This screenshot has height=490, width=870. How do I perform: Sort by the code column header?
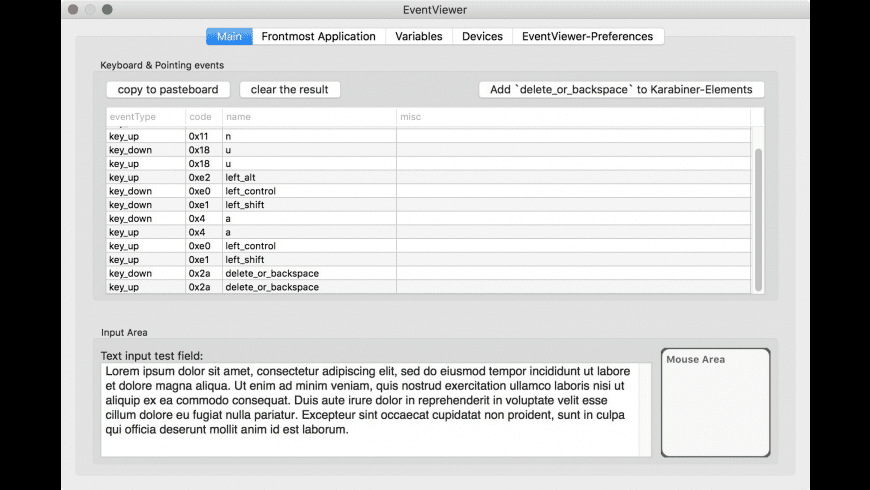coord(202,117)
